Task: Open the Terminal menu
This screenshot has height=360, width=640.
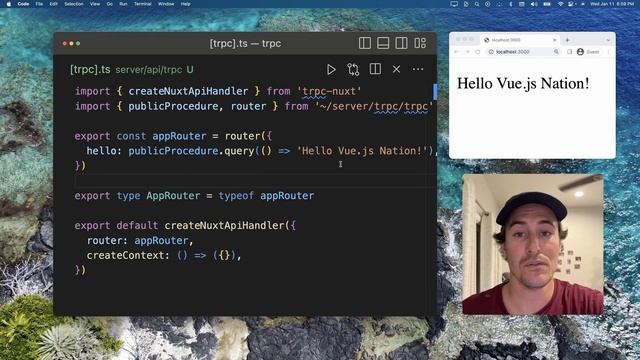Action: coord(142,4)
